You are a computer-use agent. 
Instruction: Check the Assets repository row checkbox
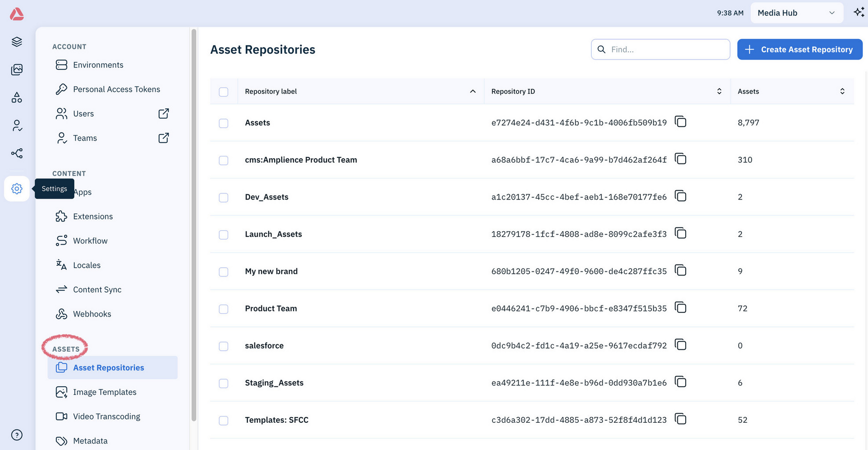point(223,123)
